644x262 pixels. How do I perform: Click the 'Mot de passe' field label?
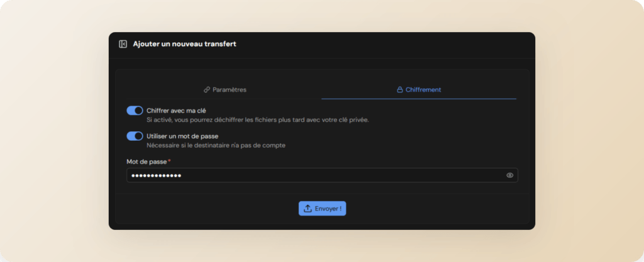coord(147,161)
